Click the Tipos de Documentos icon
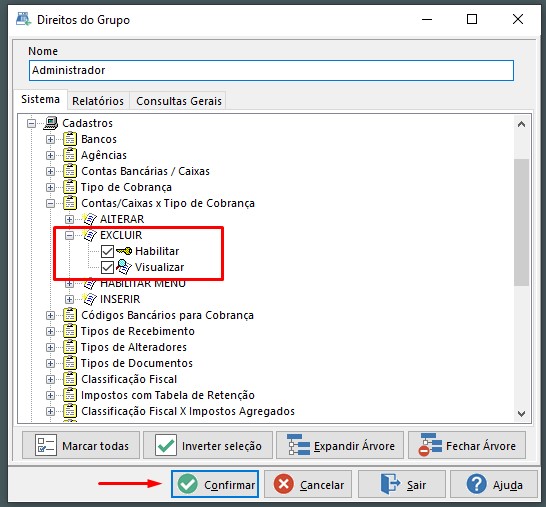 click(70, 363)
